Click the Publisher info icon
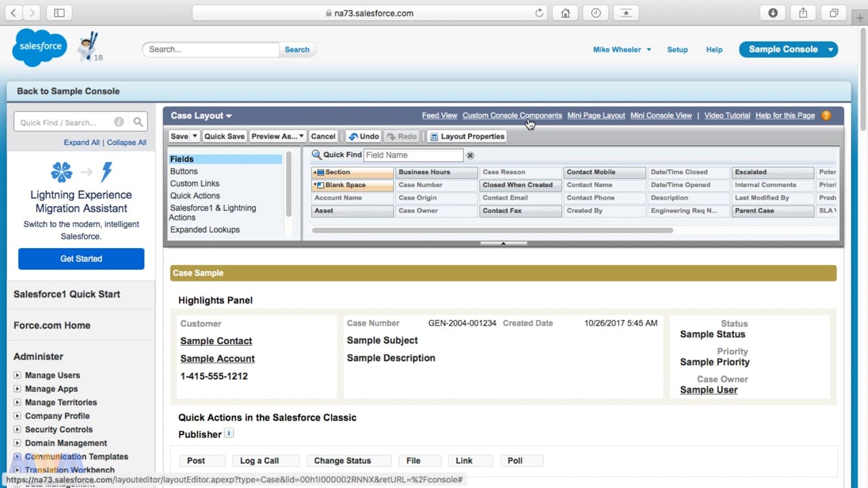Viewport: 868px width, 488px height. point(229,434)
